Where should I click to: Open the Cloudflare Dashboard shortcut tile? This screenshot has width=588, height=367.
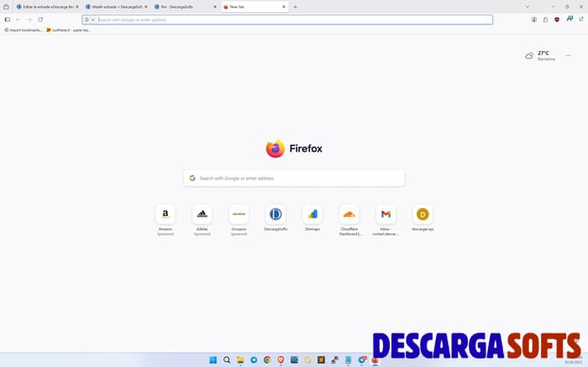349,214
